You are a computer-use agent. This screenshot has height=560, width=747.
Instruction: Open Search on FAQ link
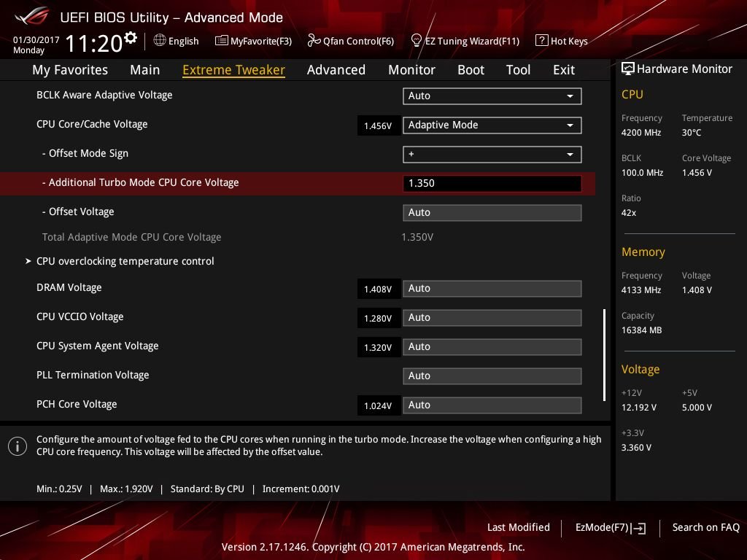[705, 527]
